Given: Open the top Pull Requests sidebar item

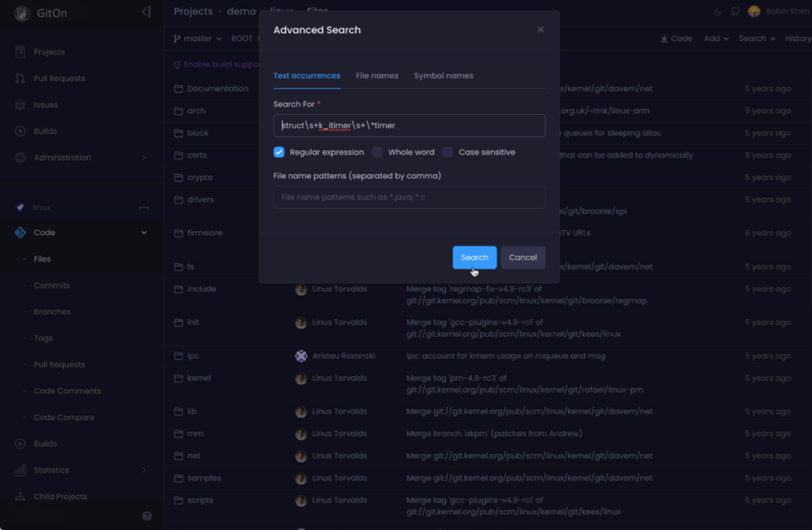Looking at the screenshot, I should pos(59,78).
